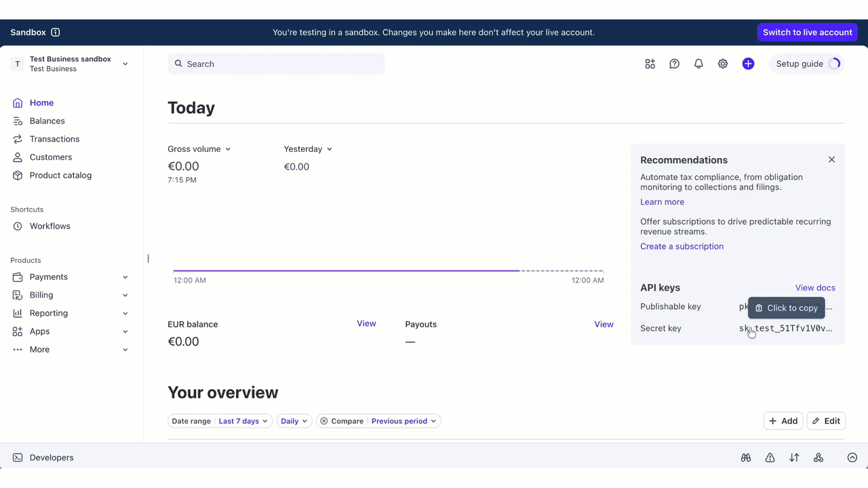Open notifications bell icon
868x488 pixels.
698,64
